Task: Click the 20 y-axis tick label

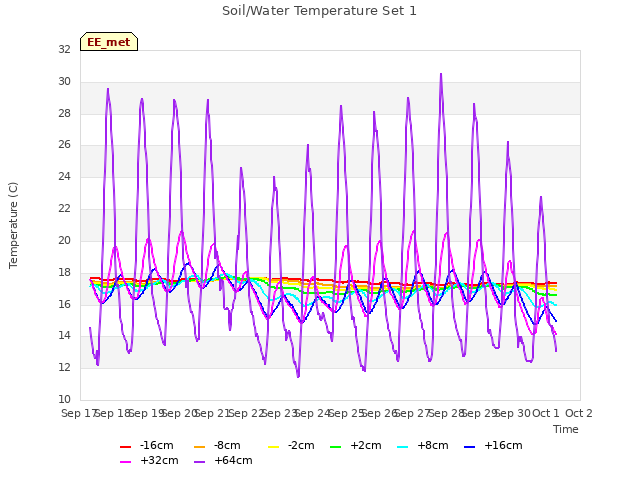Action: click(x=64, y=240)
